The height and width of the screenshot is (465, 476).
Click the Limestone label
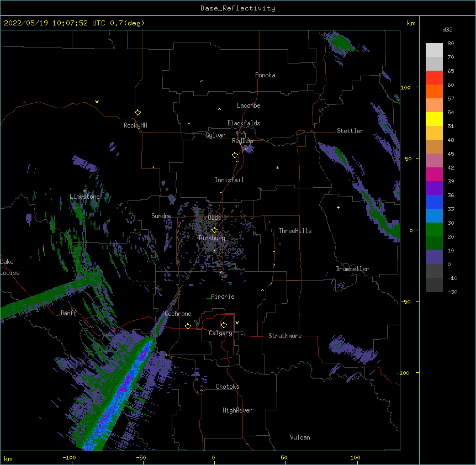[x=84, y=197]
